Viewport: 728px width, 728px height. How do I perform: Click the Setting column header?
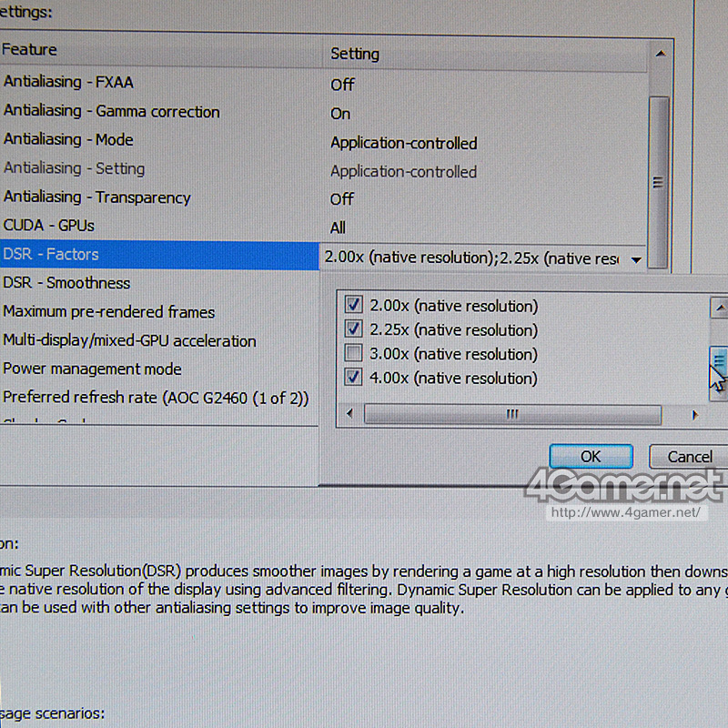[485, 55]
